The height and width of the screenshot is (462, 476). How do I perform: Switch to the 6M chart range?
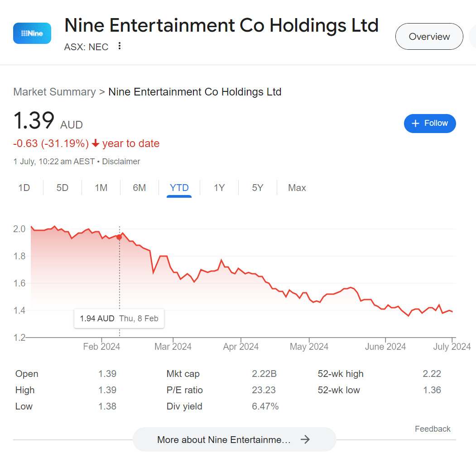(x=139, y=188)
